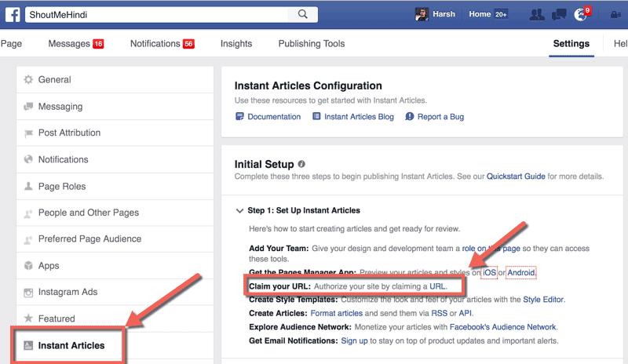Select Apps settings item
This screenshot has height=364, width=628.
pos(115,265)
